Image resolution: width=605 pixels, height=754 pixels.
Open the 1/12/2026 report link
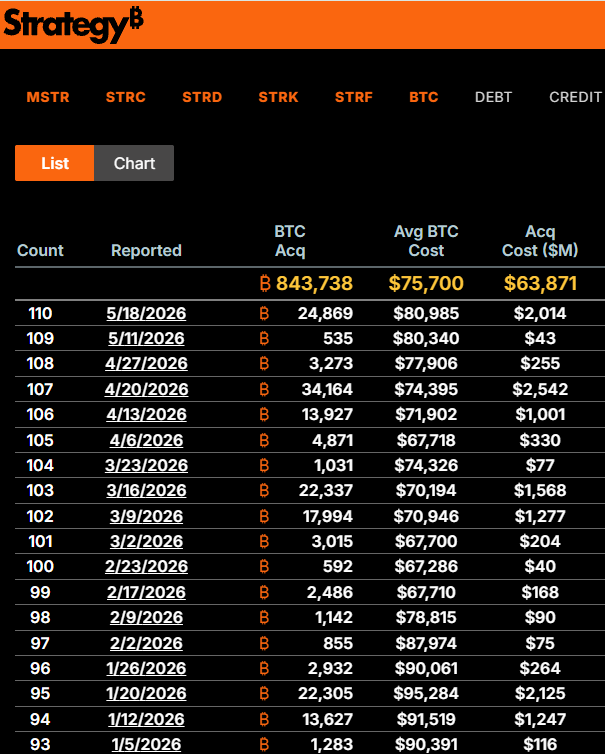pos(146,719)
